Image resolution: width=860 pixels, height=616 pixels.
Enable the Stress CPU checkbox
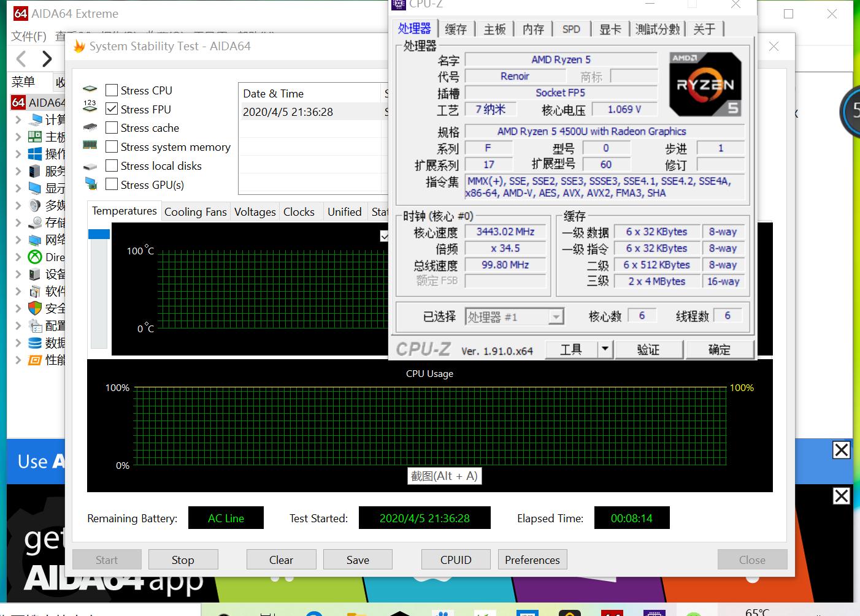tap(112, 91)
